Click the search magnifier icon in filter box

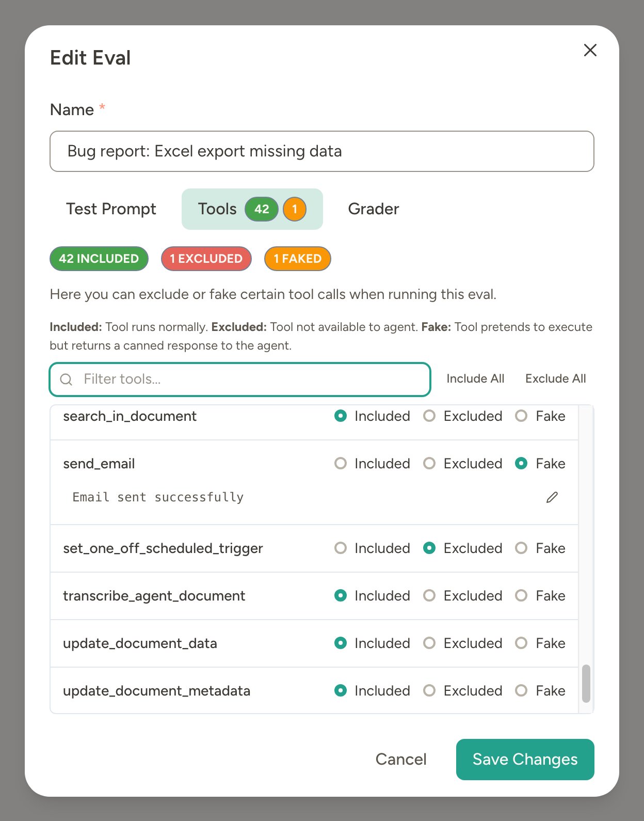point(66,380)
